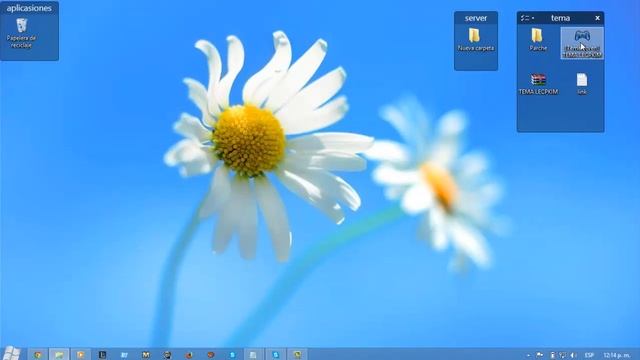Open the tema fence view options dropdown

(x=527, y=18)
